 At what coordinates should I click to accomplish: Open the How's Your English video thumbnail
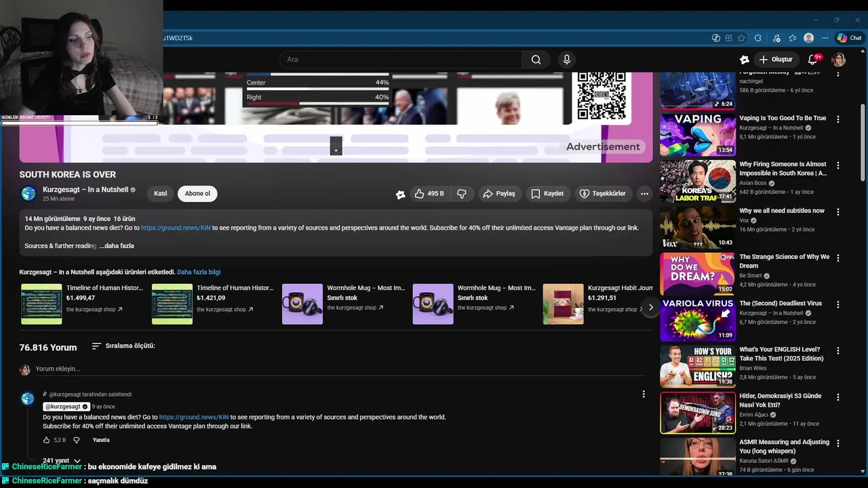(698, 366)
